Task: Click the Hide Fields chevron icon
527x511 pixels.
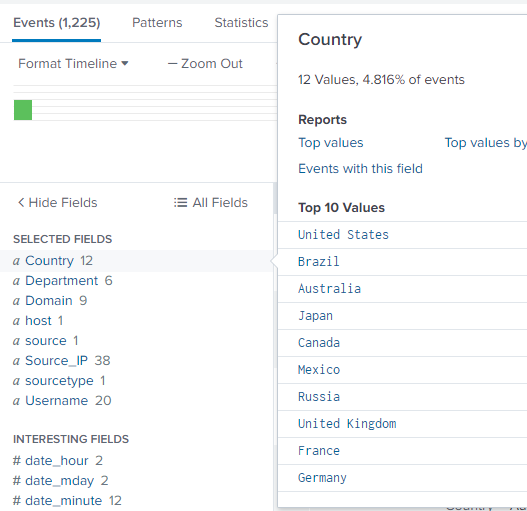Action: [x=21, y=202]
